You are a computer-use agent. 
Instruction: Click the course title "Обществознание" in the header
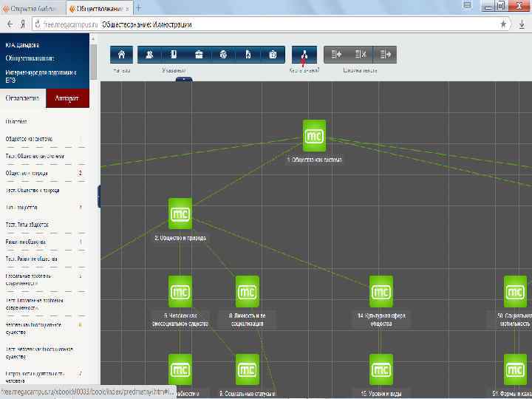tap(30, 58)
